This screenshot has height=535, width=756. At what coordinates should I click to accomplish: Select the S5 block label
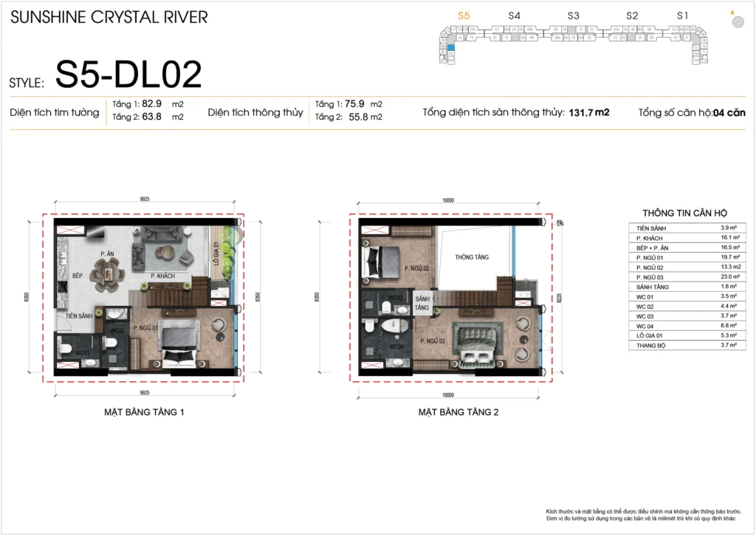[464, 15]
